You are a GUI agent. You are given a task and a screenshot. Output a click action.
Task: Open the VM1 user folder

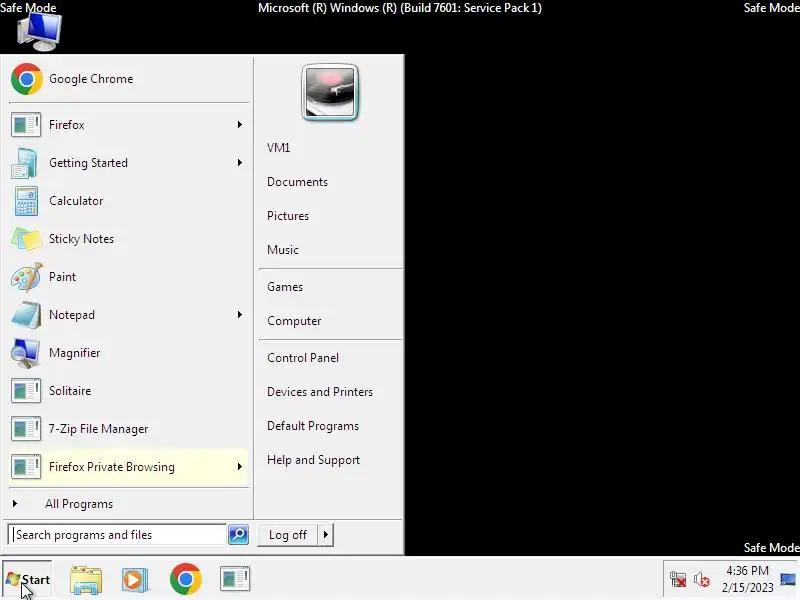(x=279, y=148)
